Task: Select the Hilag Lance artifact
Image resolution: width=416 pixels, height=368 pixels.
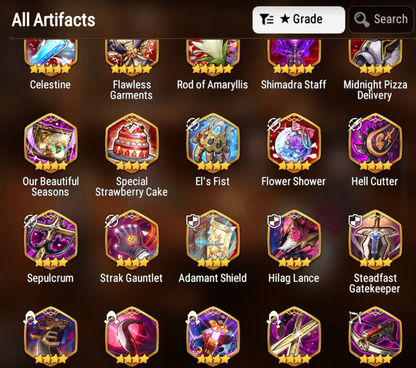Action: click(x=294, y=240)
